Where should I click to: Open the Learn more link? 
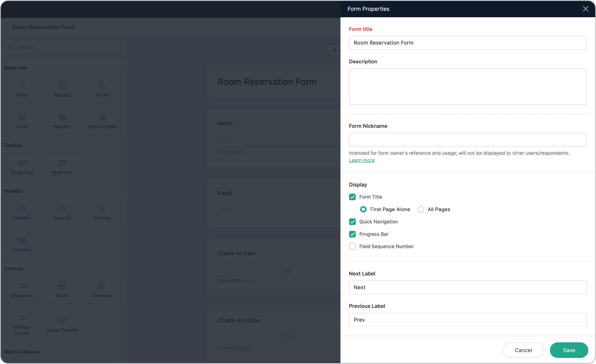362,160
